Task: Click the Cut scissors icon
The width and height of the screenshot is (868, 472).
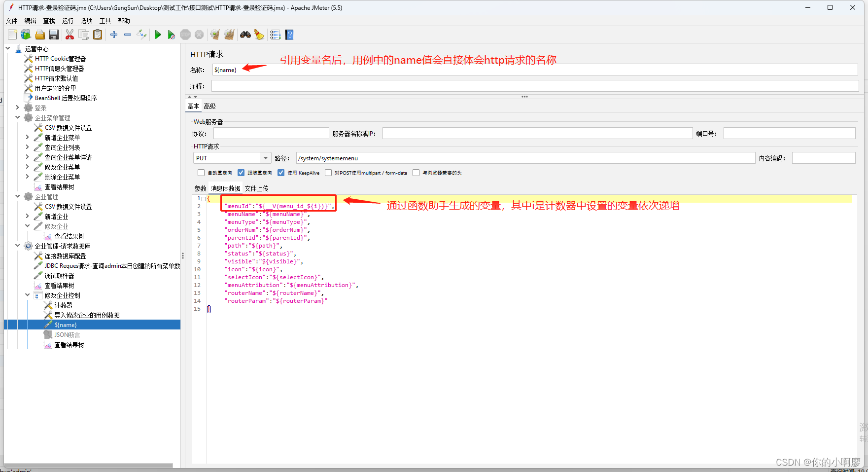Action: click(69, 35)
